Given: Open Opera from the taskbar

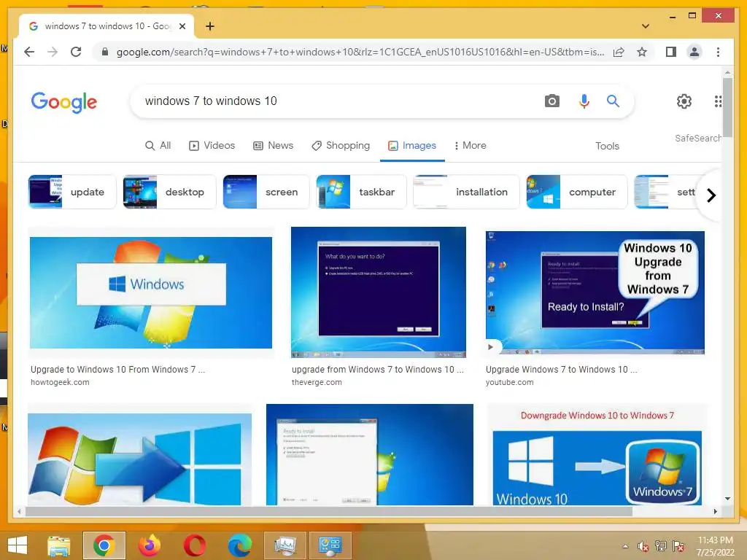Looking at the screenshot, I should pyautogui.click(x=195, y=545).
